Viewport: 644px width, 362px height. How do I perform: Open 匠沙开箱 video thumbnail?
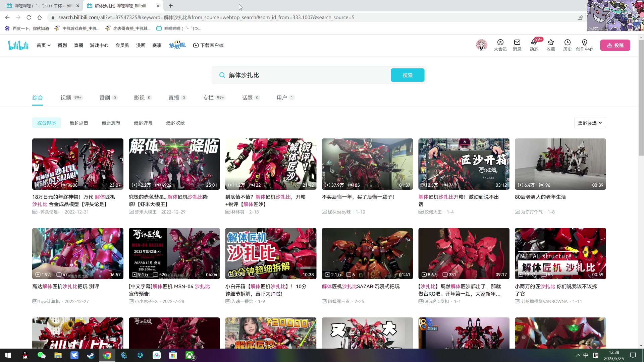[x=464, y=164]
